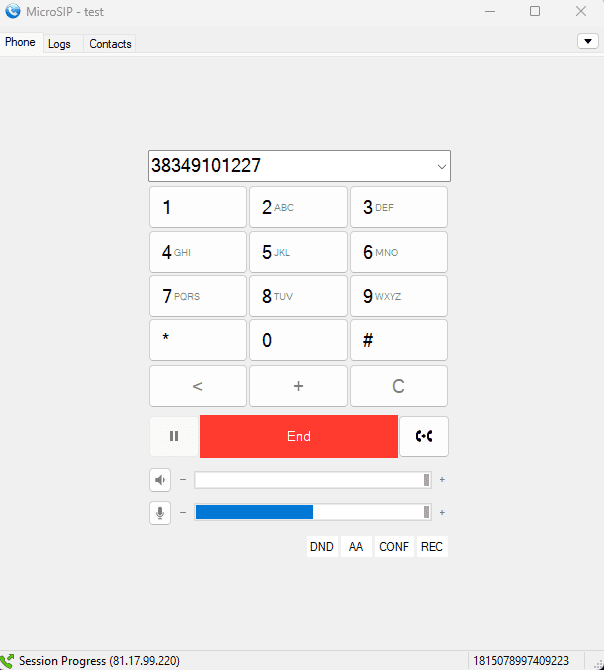The height and width of the screenshot is (670, 604).
Task: Open the Contacts tab
Action: pyautogui.click(x=110, y=44)
